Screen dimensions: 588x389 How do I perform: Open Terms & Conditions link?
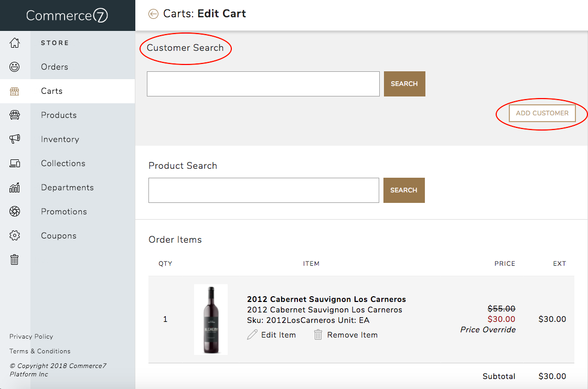point(40,351)
